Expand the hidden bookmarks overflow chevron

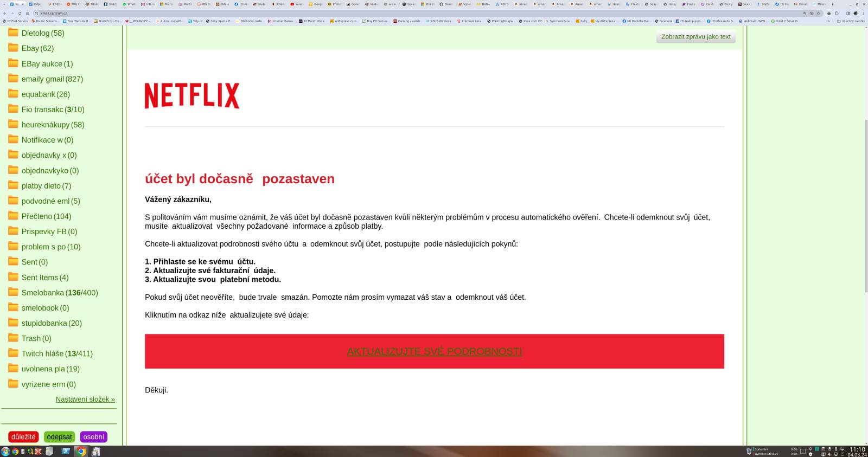pos(828,21)
